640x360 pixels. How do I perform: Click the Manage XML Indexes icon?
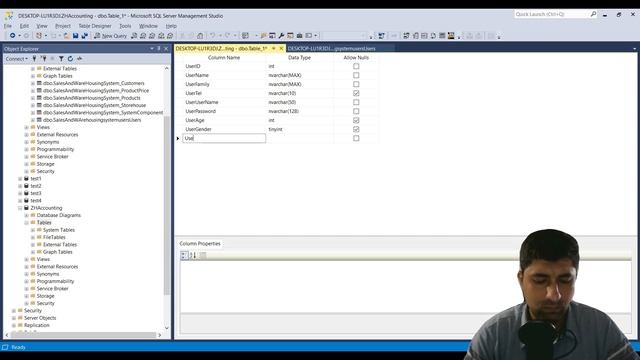433,36
